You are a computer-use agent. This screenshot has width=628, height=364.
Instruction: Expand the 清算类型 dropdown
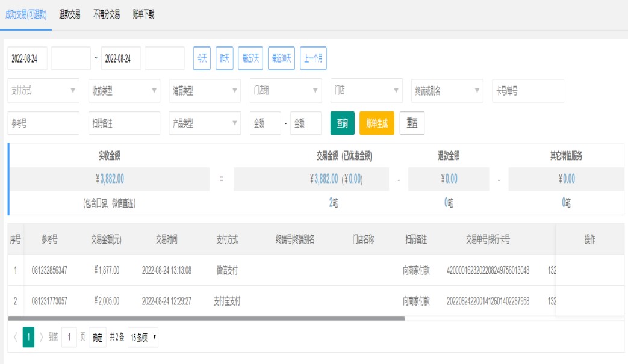tap(205, 91)
